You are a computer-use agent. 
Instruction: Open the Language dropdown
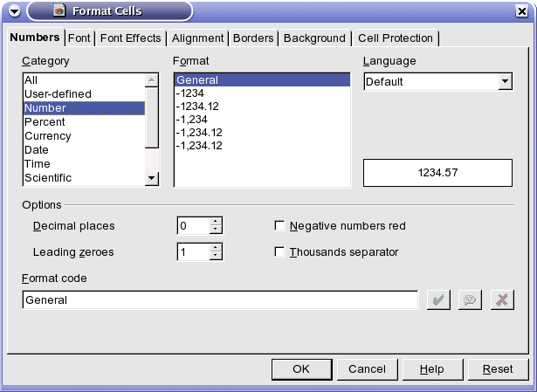tap(504, 81)
